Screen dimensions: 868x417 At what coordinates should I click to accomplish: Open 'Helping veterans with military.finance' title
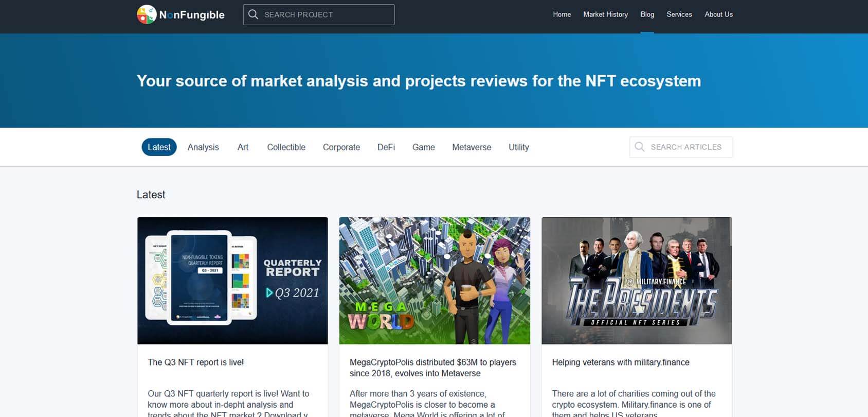click(x=621, y=362)
